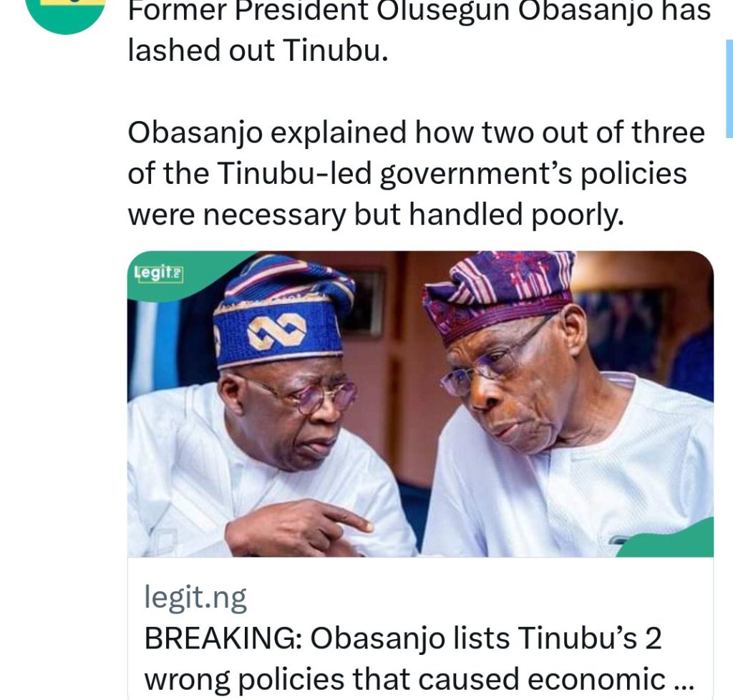The width and height of the screenshot is (733, 700).
Task: Click the right man's eyeglasses
Action: click(x=488, y=364)
